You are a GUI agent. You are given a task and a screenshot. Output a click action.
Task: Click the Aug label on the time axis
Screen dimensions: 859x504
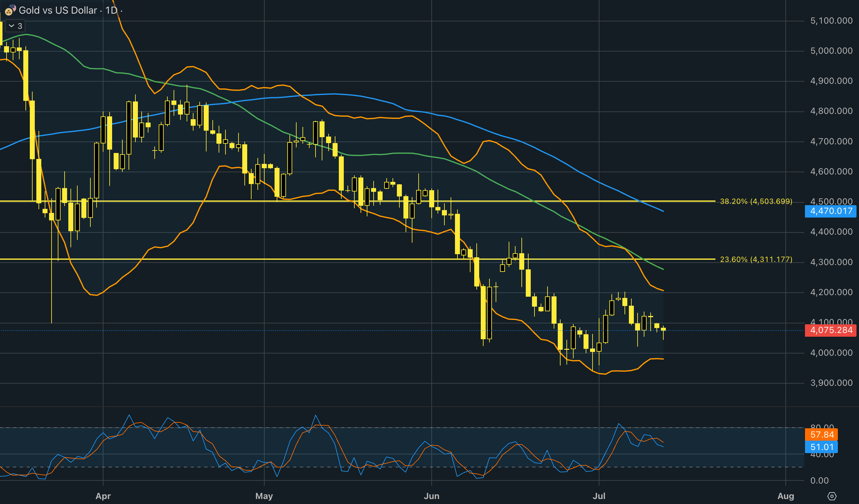pos(786,496)
